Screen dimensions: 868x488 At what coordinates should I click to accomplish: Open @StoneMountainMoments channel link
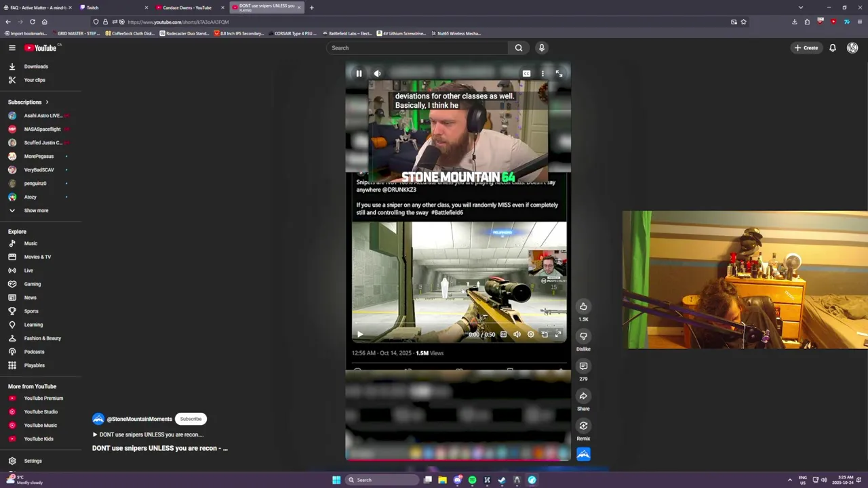tap(140, 419)
